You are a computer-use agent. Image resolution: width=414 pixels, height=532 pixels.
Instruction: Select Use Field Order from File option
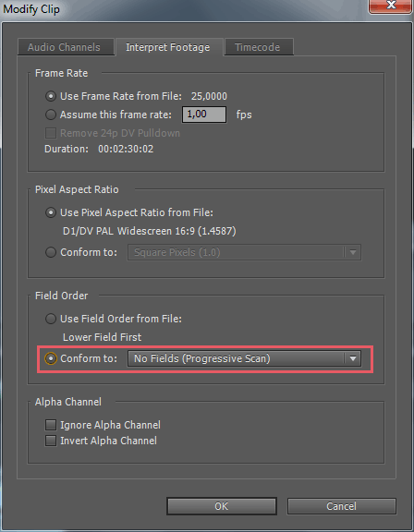[x=51, y=319]
